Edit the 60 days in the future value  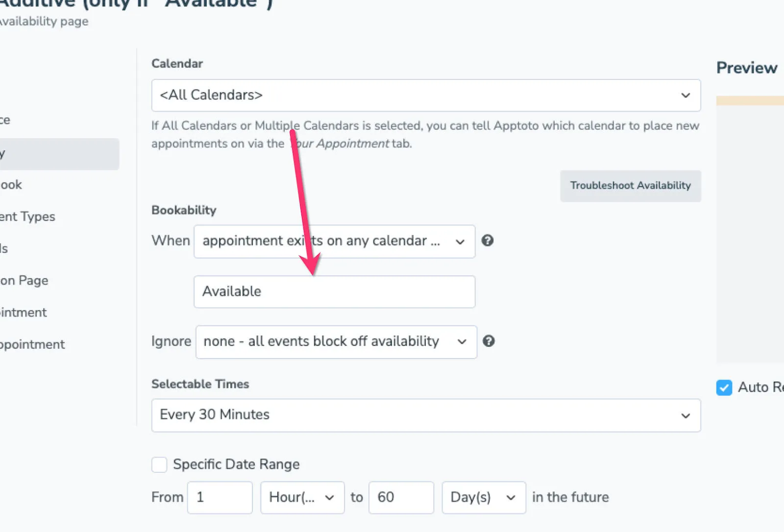[x=401, y=497]
